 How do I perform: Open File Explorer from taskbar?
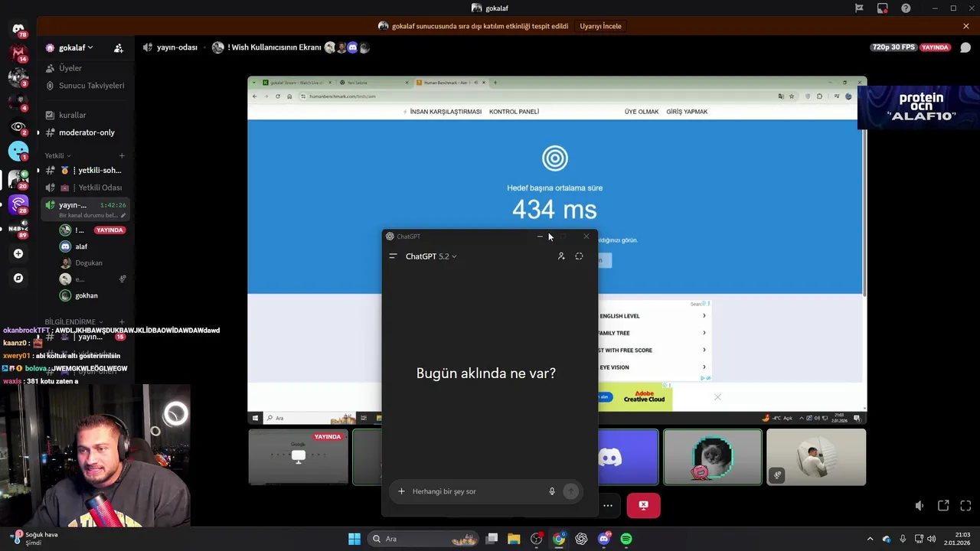click(514, 539)
